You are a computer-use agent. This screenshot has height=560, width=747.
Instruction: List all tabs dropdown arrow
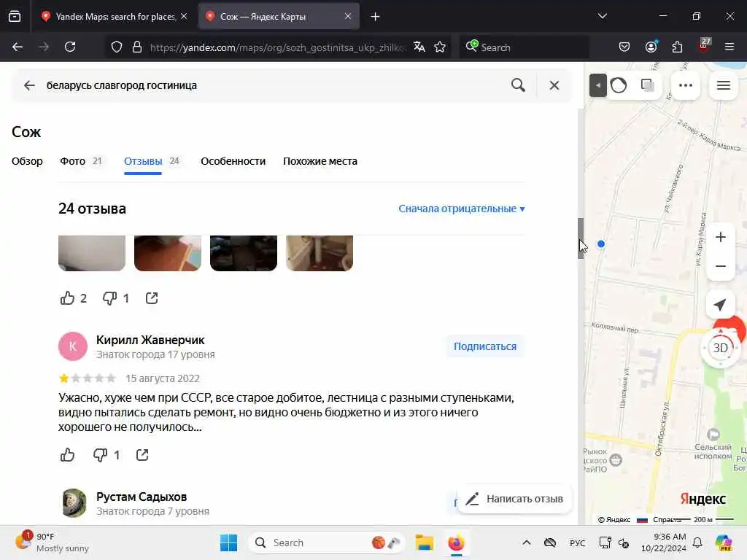coord(602,16)
